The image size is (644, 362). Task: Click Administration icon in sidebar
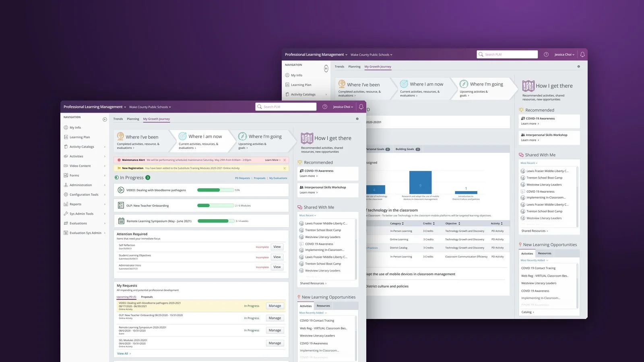pos(66,185)
